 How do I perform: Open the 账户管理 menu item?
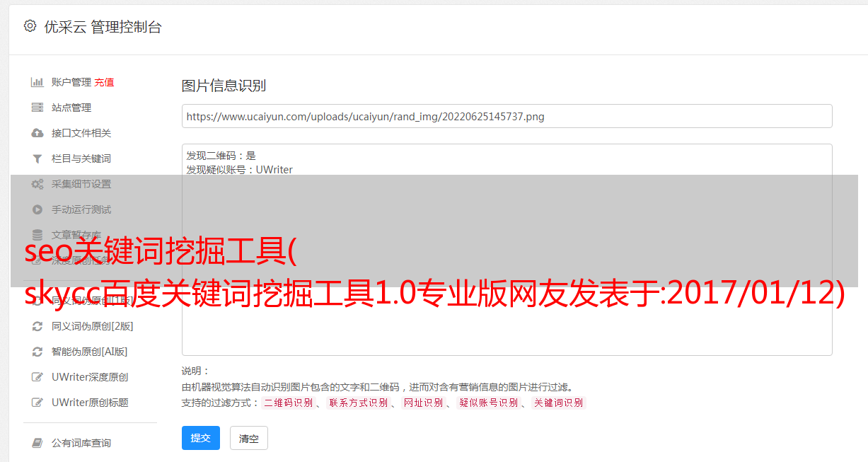click(71, 82)
